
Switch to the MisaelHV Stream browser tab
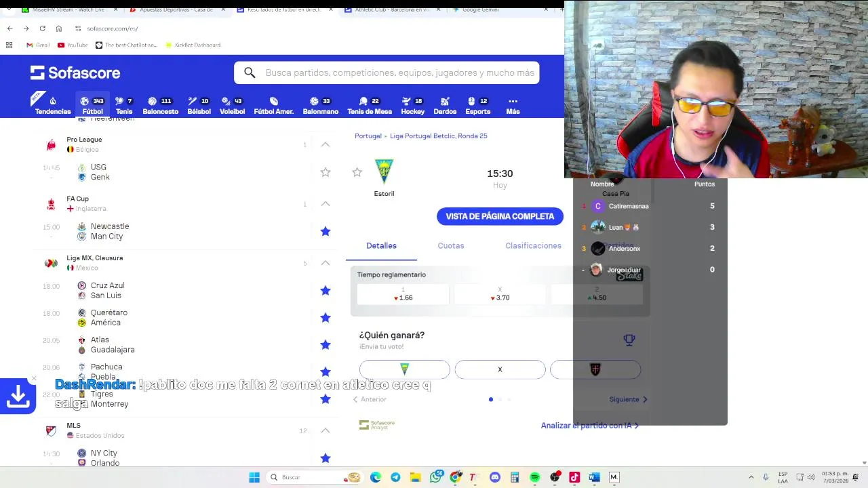(x=66, y=9)
